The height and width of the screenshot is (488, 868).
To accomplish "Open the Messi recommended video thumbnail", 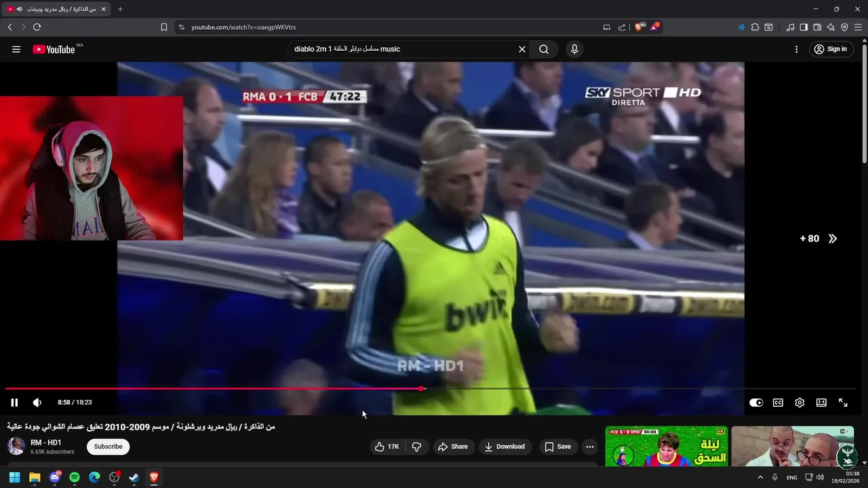I will pos(667,446).
